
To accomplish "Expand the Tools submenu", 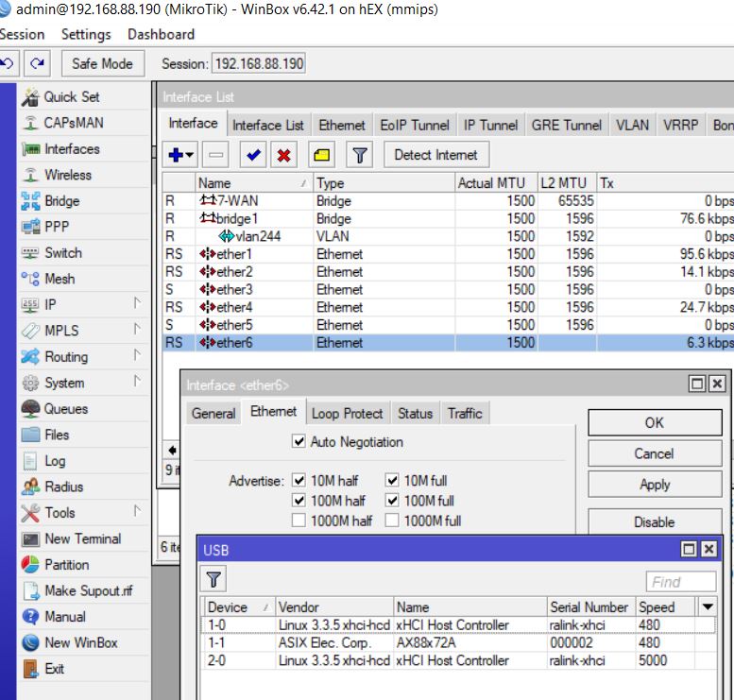I will tap(137, 511).
